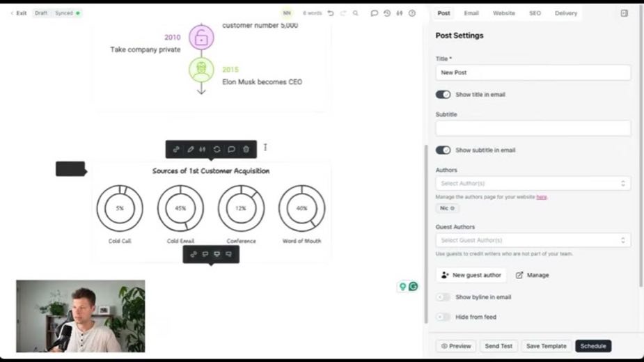This screenshot has height=362, width=644.
Task: Open the Select Guest Author(s) dropdown
Action: (533, 240)
